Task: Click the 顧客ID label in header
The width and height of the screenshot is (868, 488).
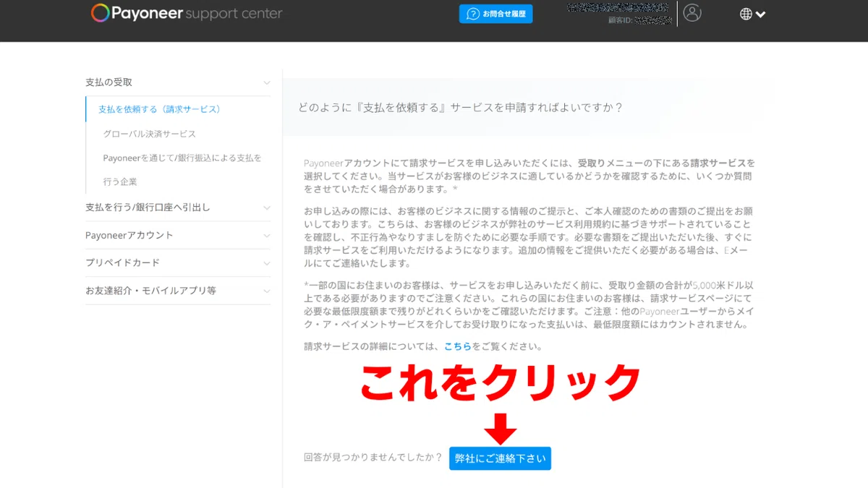Action: click(x=621, y=21)
